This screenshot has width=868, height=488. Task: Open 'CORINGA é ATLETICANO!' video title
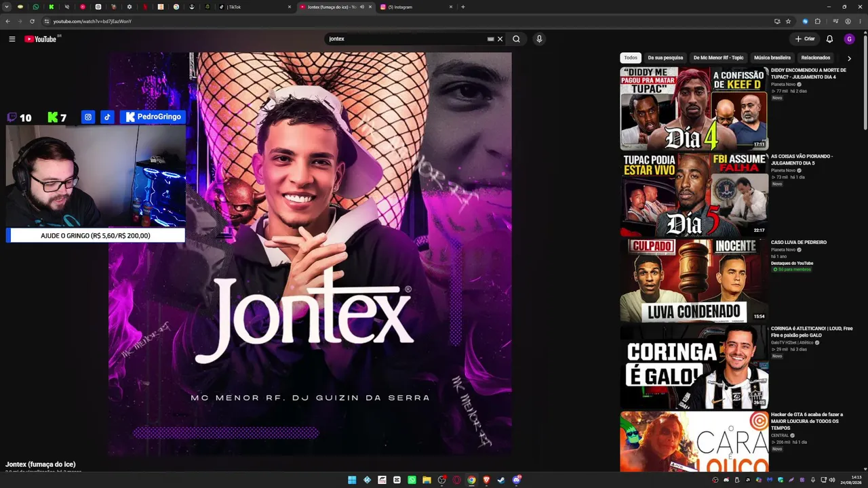(812, 331)
